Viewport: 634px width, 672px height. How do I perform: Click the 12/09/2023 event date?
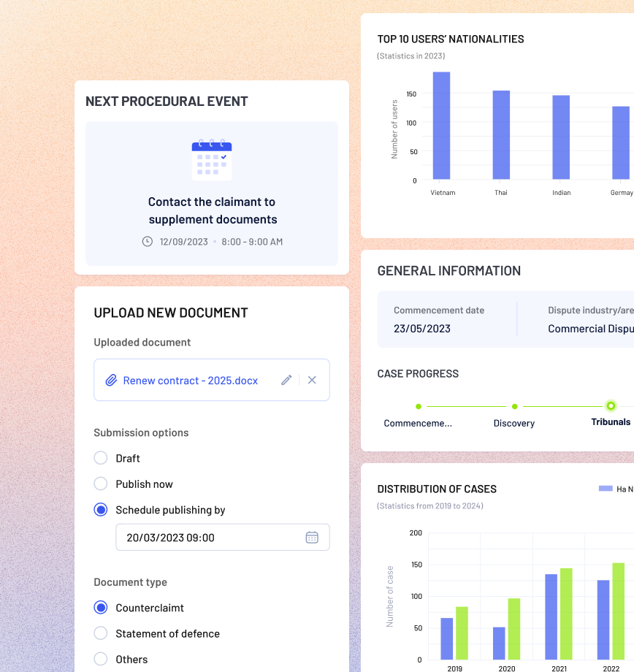[184, 242]
